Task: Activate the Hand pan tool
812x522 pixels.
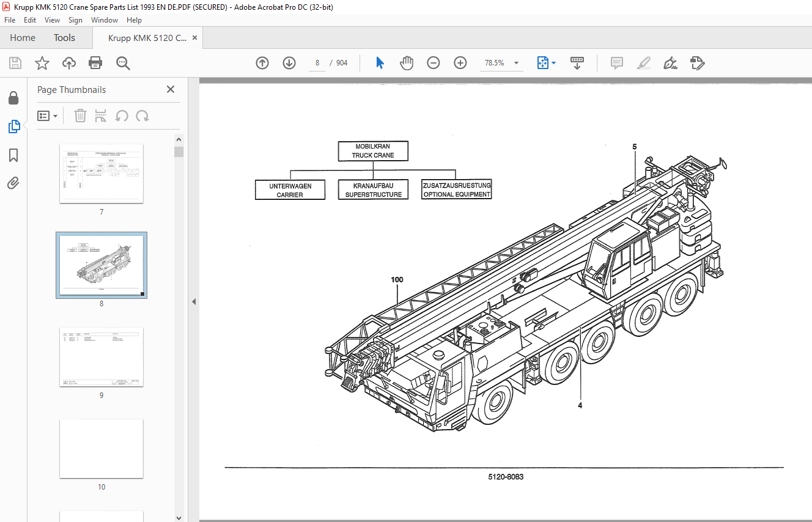Action: pos(407,63)
